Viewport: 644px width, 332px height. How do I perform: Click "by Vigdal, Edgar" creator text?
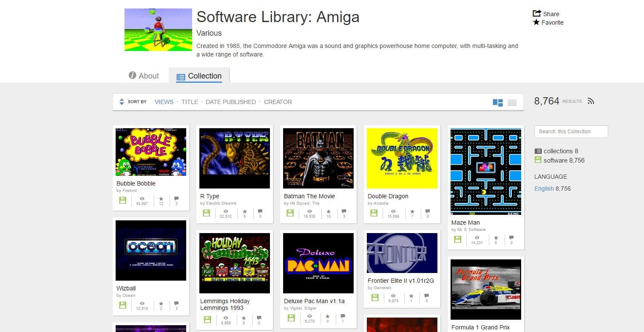click(x=300, y=308)
